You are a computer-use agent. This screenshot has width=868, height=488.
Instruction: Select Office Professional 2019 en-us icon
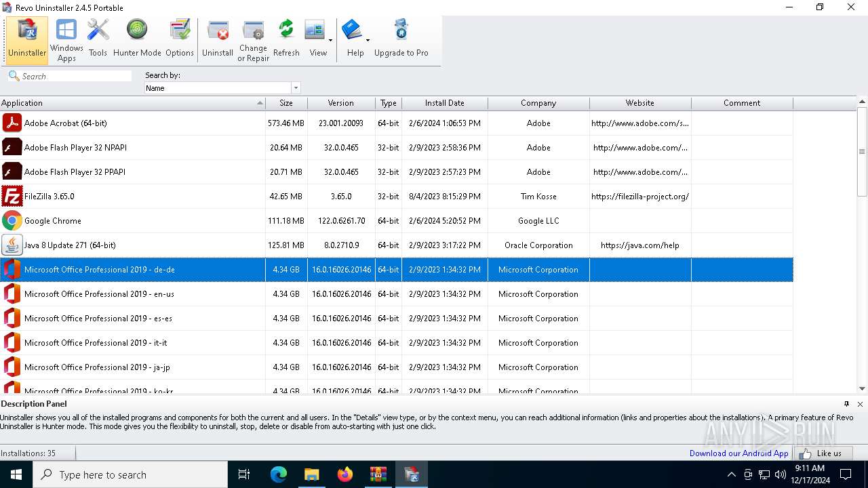click(12, 293)
